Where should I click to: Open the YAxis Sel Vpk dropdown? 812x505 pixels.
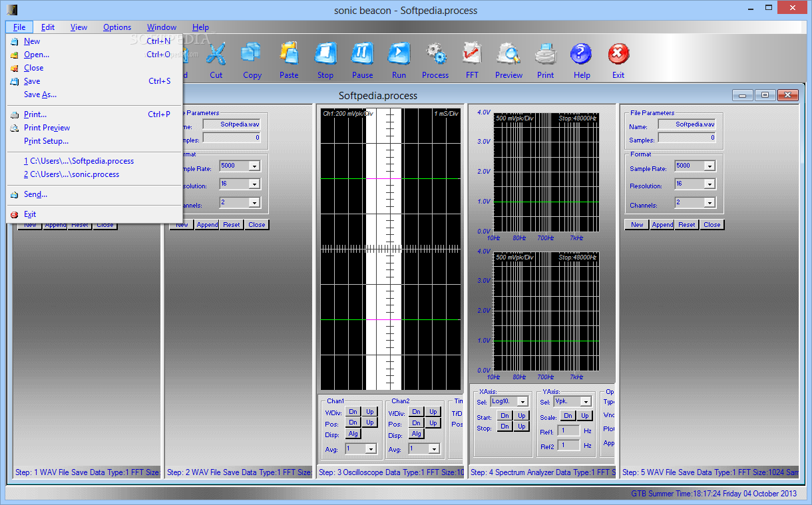coord(586,402)
